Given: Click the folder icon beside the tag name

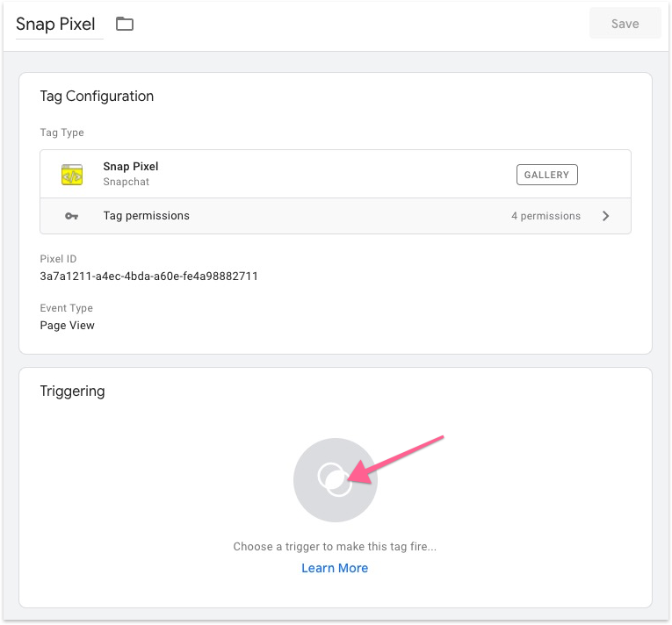Looking at the screenshot, I should coord(125,25).
